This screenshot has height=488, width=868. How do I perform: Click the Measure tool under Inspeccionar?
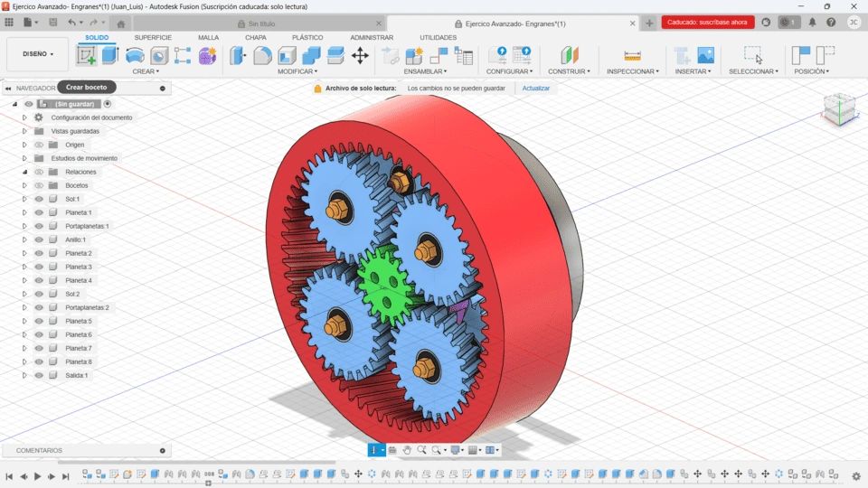632,56
